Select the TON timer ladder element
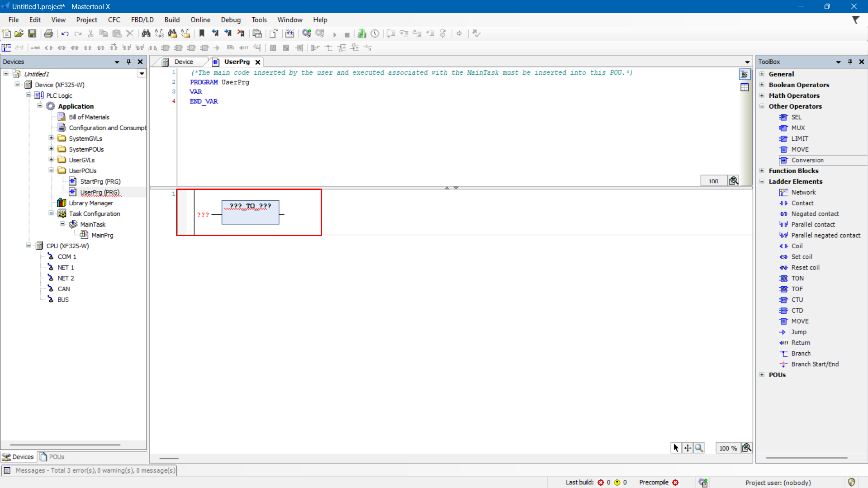The width and height of the screenshot is (868, 488). pos(797,278)
